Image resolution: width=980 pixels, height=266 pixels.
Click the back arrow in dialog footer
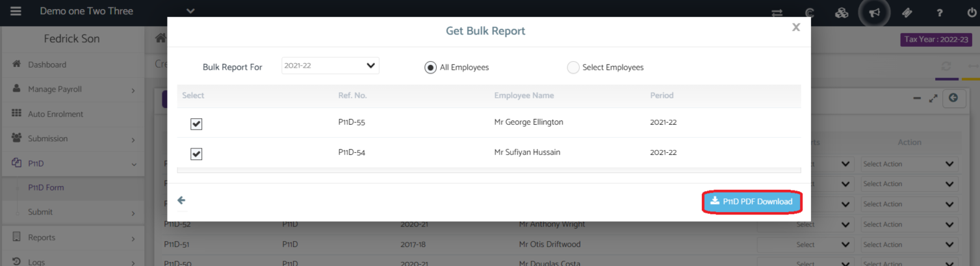click(181, 200)
